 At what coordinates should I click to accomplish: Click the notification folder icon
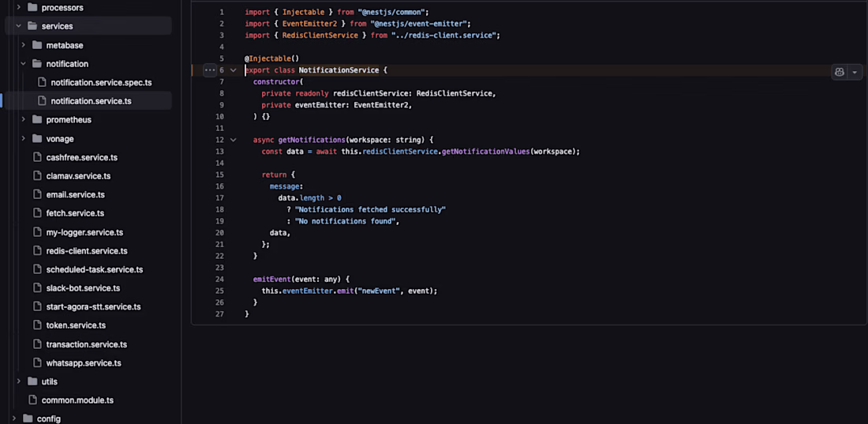point(37,64)
